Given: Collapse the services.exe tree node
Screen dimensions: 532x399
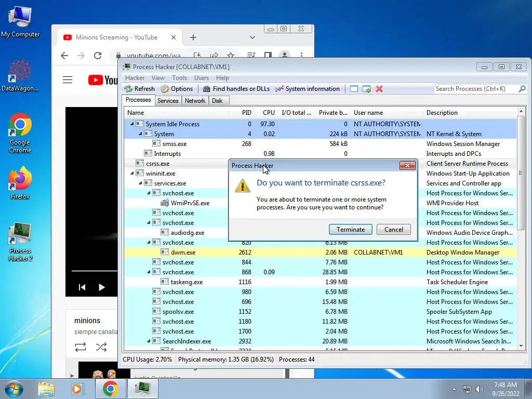Looking at the screenshot, I should [x=140, y=183].
